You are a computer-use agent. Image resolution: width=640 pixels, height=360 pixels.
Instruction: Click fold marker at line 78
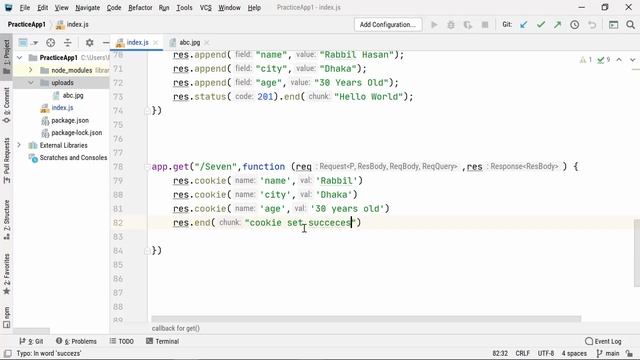(x=147, y=167)
